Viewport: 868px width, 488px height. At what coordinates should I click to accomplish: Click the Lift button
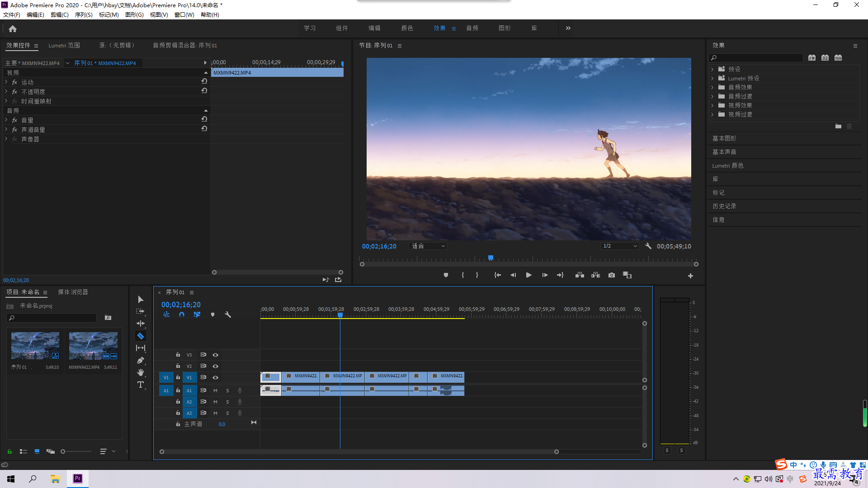(x=580, y=275)
